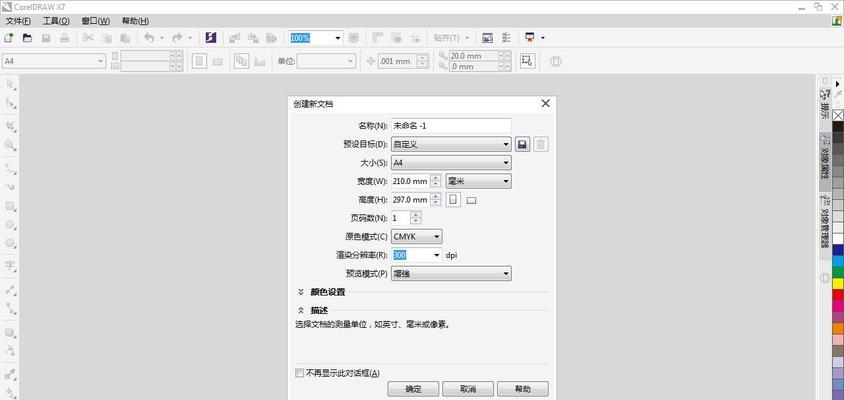Select the Shape tool in toolbox
844x400 pixels.
[x=11, y=103]
